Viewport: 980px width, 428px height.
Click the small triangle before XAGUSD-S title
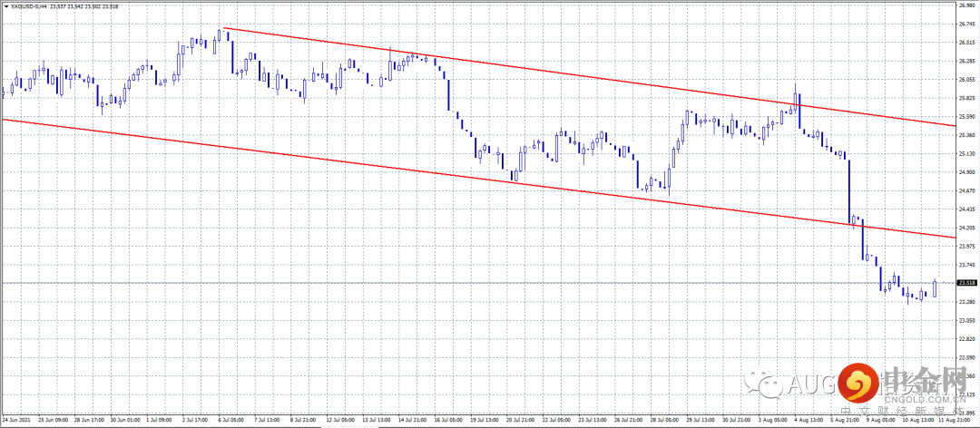6,5
